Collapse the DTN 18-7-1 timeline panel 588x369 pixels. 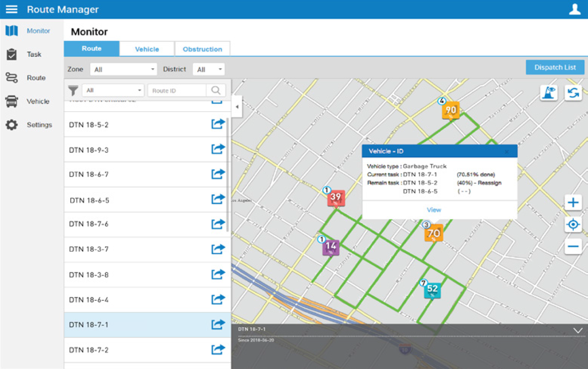click(578, 331)
